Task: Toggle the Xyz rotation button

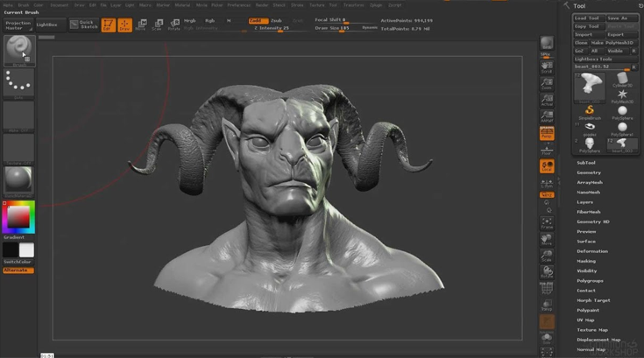Action: (547, 195)
